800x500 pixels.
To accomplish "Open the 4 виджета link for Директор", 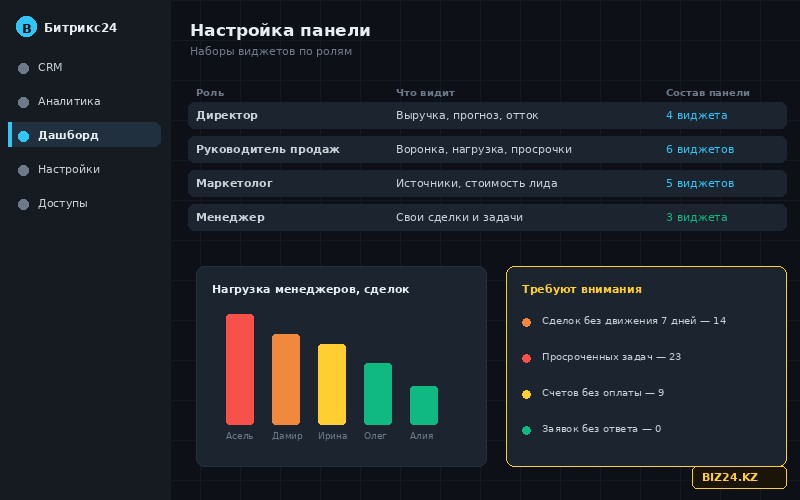I will pos(696,115).
